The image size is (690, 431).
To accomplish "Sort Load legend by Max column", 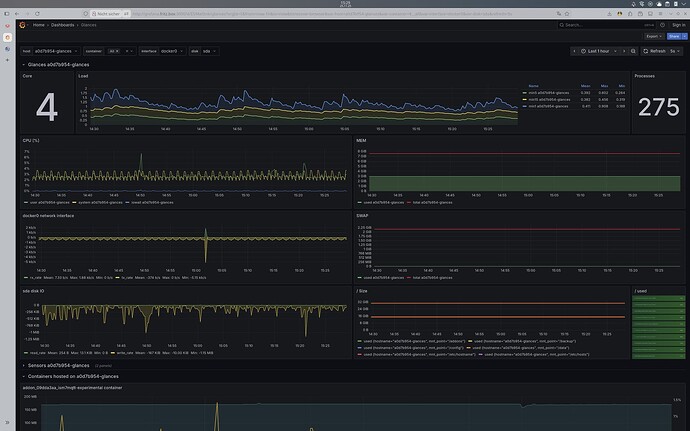I will coord(604,86).
